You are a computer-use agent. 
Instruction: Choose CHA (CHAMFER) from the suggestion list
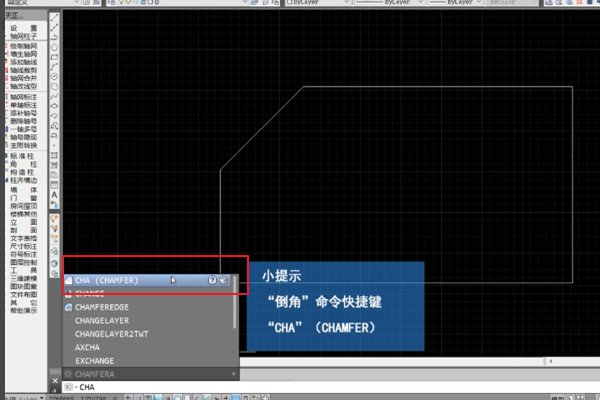(x=148, y=280)
